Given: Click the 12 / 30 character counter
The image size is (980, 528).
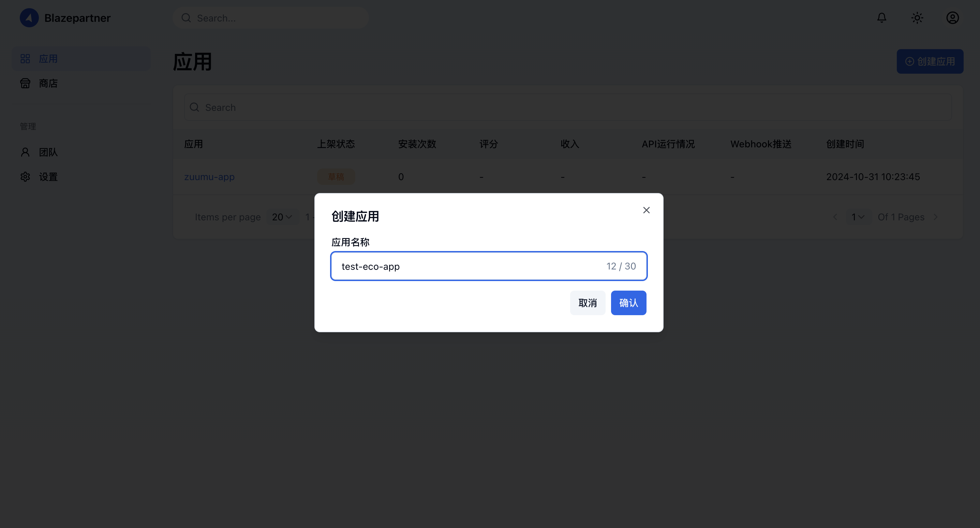Looking at the screenshot, I should point(621,266).
